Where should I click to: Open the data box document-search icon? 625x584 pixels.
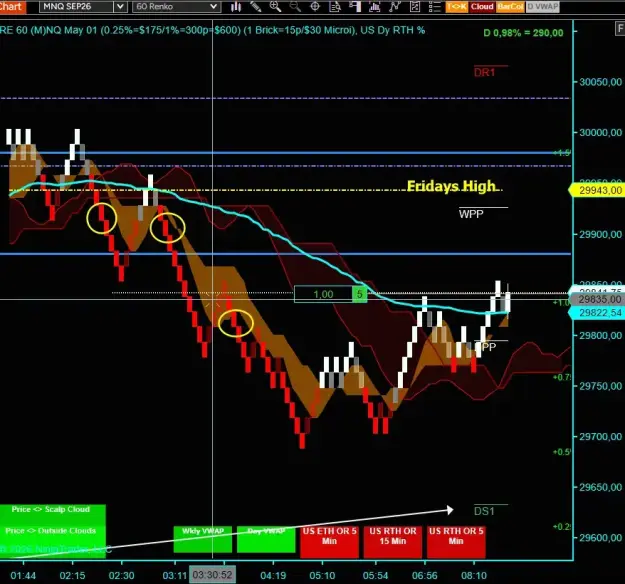click(x=335, y=6)
